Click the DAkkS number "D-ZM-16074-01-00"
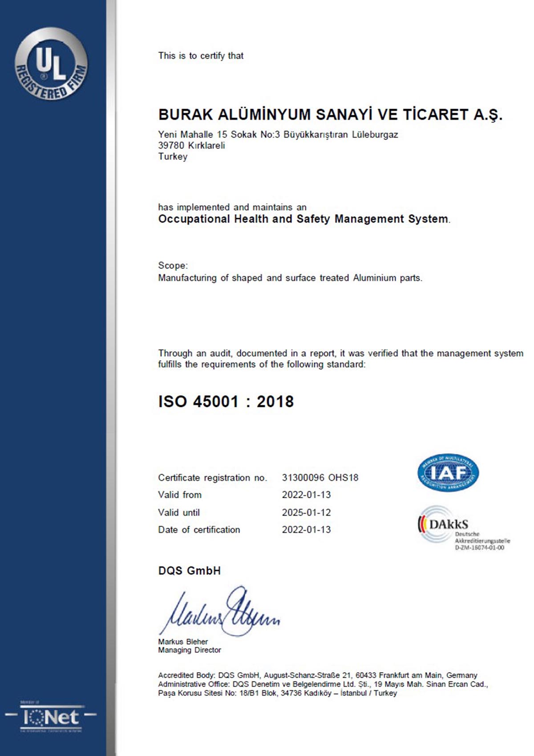This screenshot has width=534, height=756. tap(479, 548)
